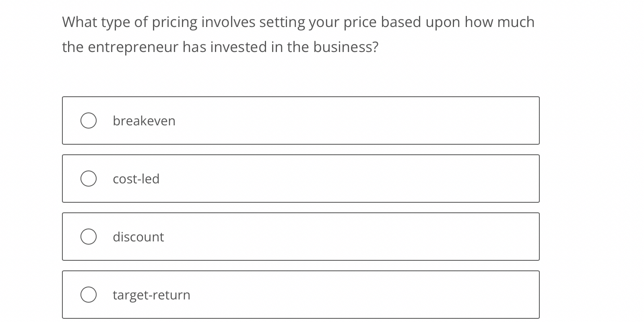Mark the target-return radio button
Screen dimensions: 644x322
89,295
